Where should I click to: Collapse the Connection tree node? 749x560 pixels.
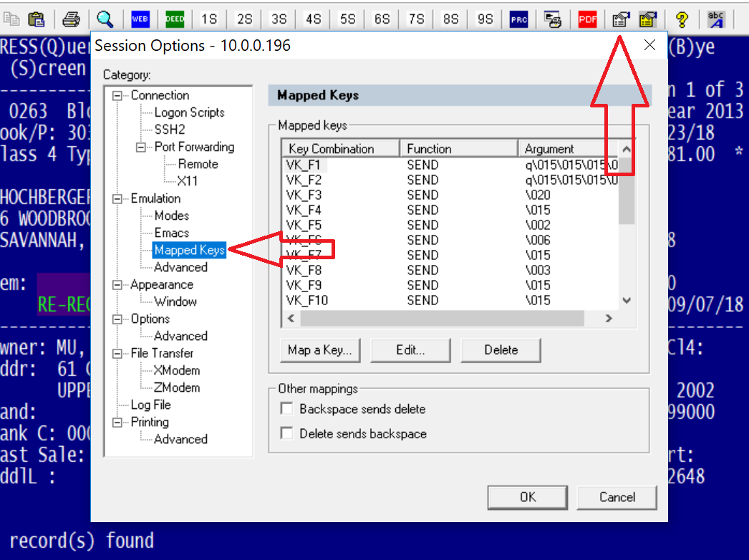coord(117,95)
